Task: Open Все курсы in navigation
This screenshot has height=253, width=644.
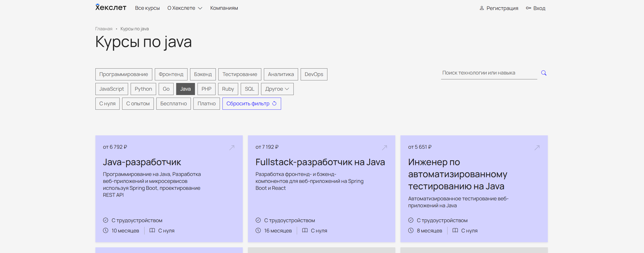Action: [x=147, y=8]
